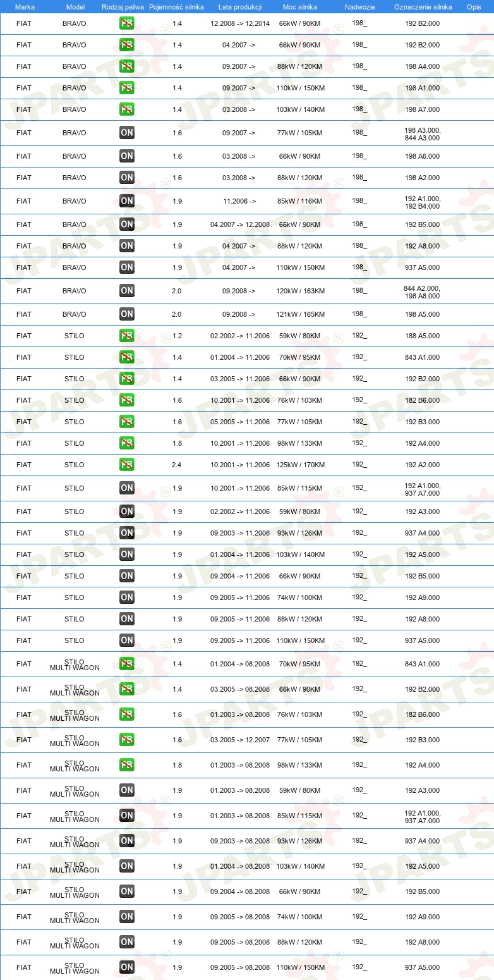Viewport: 494px width, 980px height.
Task: Select the '03.2005 -> 12.2007' production date cell
Action: [240, 740]
